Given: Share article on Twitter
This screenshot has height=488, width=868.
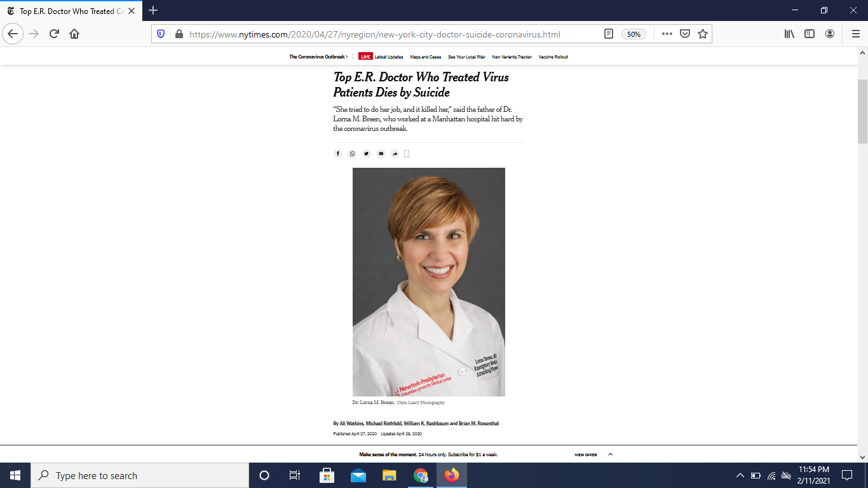Looking at the screenshot, I should click(x=367, y=154).
